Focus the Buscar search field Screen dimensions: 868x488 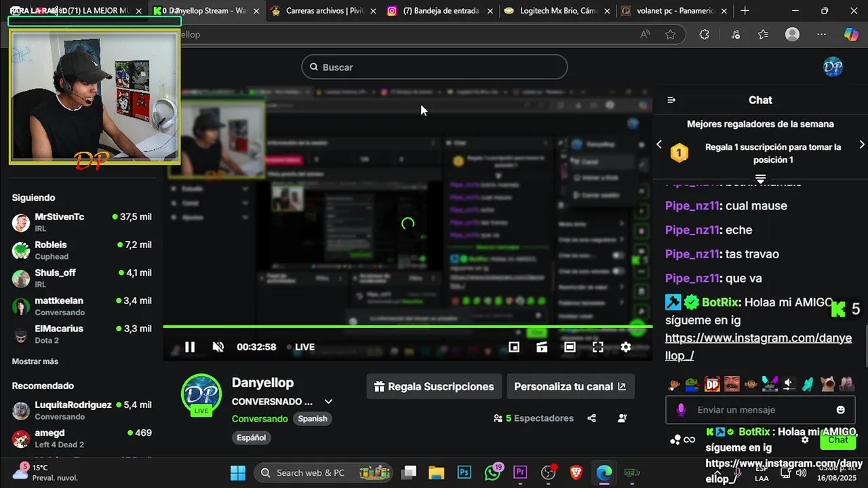[x=434, y=67]
